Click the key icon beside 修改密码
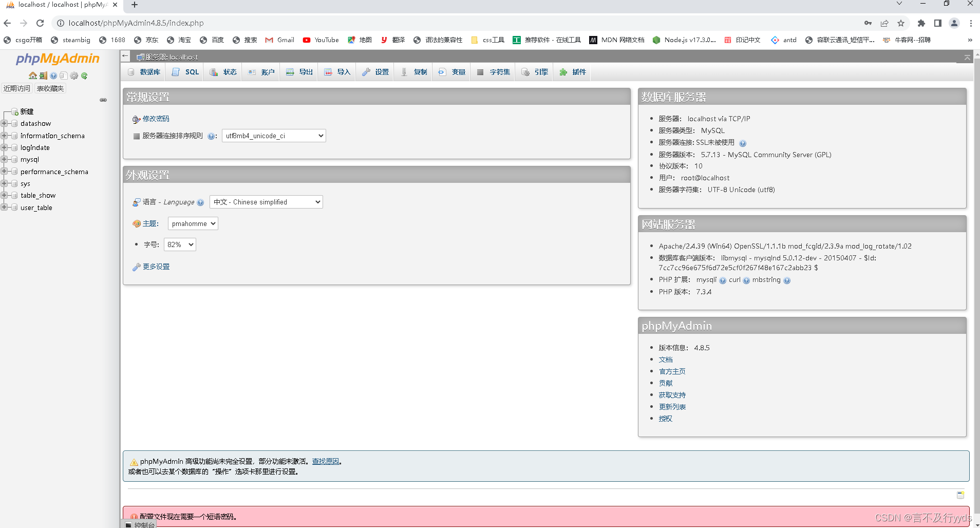980x528 pixels. [136, 119]
